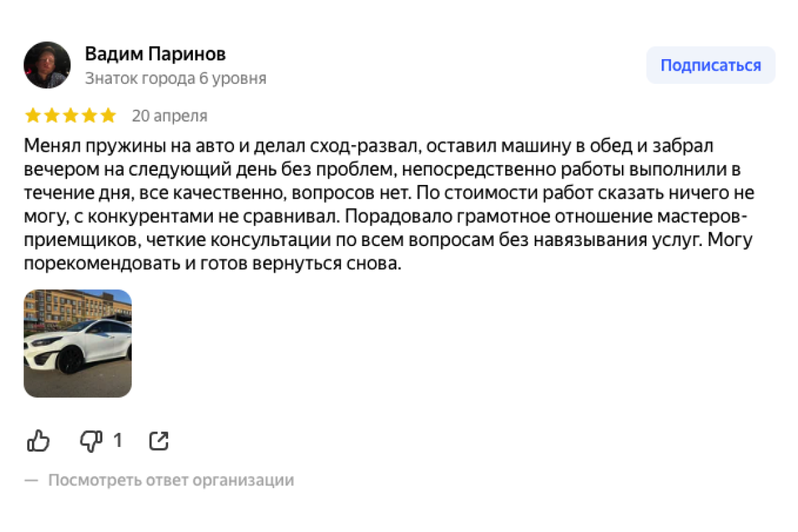Open the white car photo thumbnail
Image resolution: width=798 pixels, height=532 pixels.
(x=78, y=343)
